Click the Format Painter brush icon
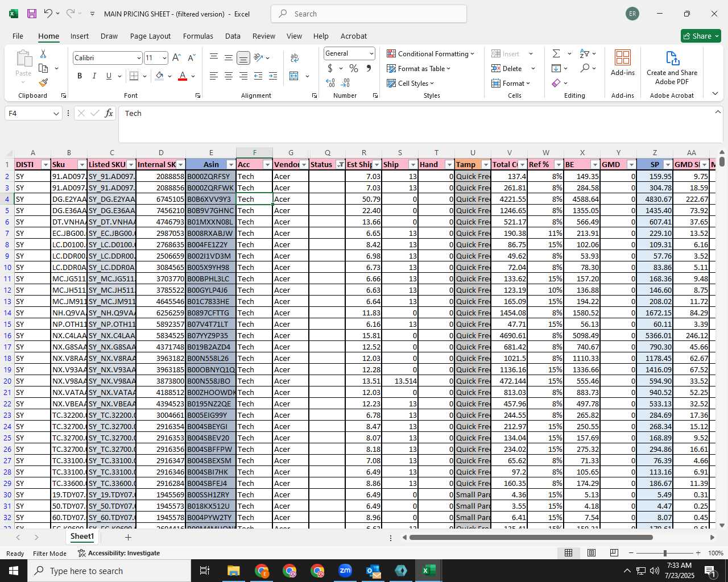This screenshot has height=582, width=728. point(43,82)
